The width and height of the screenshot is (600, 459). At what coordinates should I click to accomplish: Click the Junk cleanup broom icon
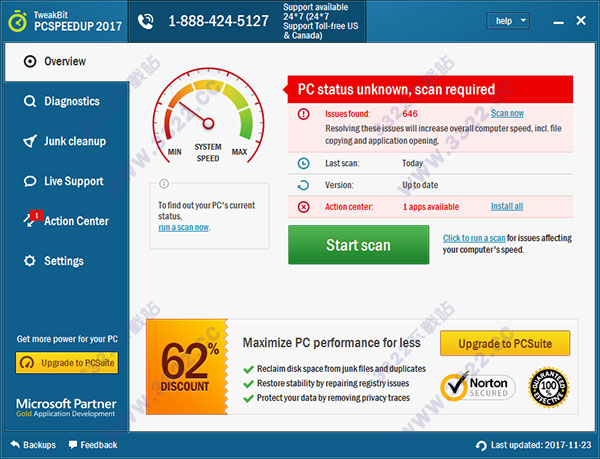pos(30,141)
